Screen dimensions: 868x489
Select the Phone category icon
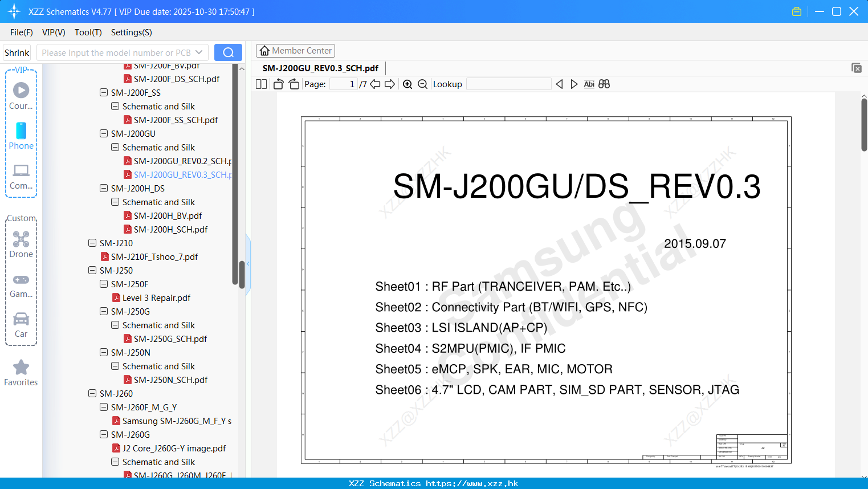tap(21, 131)
